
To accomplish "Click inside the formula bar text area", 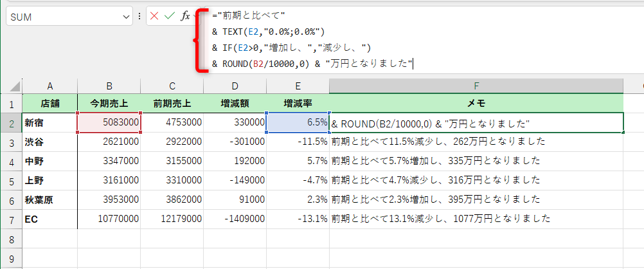I will click(423, 40).
